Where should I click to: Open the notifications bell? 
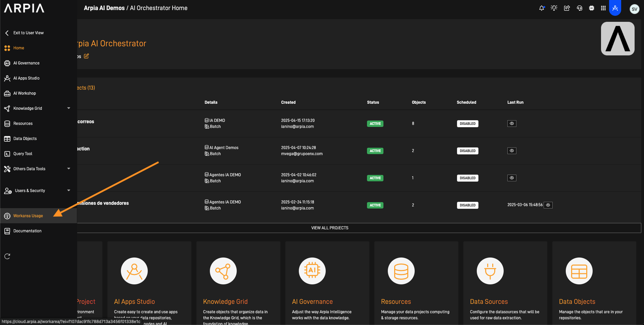pyautogui.click(x=541, y=8)
